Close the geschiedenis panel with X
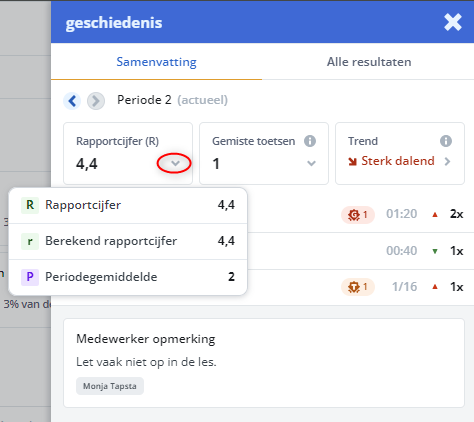This screenshot has height=422, width=474. coord(453,22)
